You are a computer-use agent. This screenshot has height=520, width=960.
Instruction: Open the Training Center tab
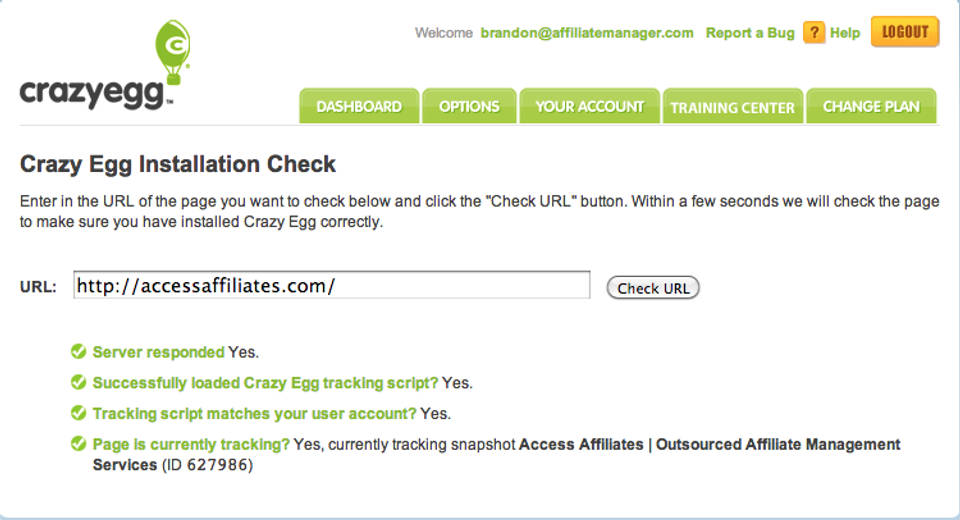pos(732,108)
